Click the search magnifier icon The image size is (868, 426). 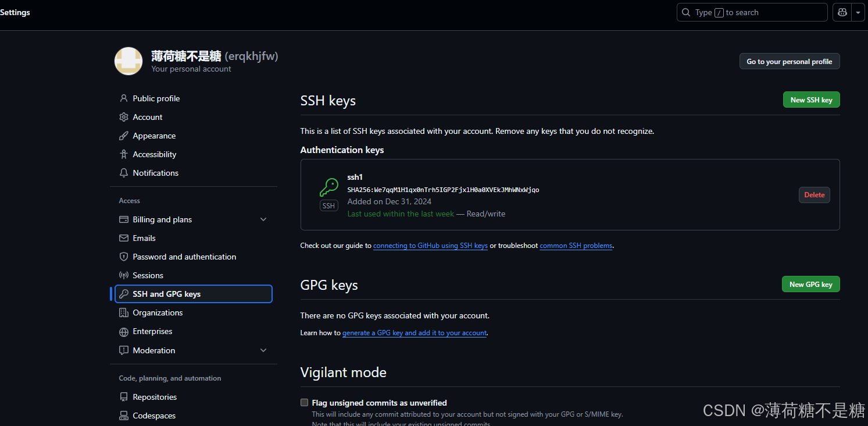[687, 12]
